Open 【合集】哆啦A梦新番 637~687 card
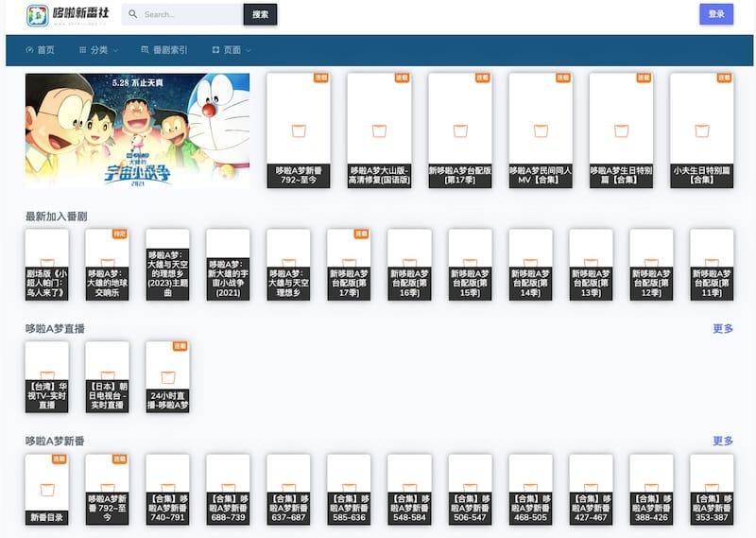This screenshot has width=756, height=538. click(x=288, y=490)
